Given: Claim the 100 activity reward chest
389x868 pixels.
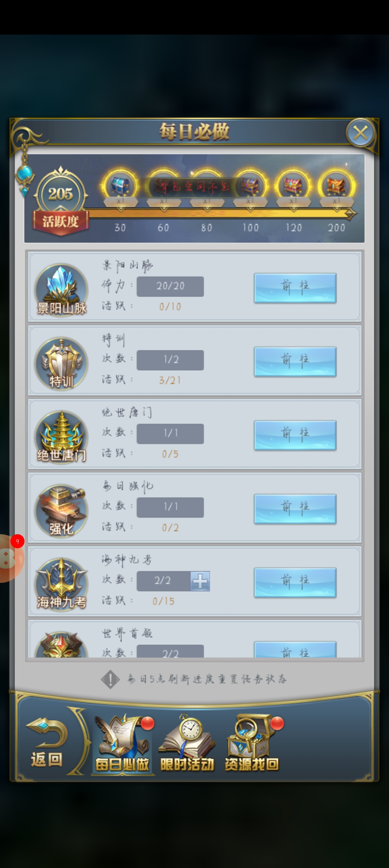Looking at the screenshot, I should 250,186.
